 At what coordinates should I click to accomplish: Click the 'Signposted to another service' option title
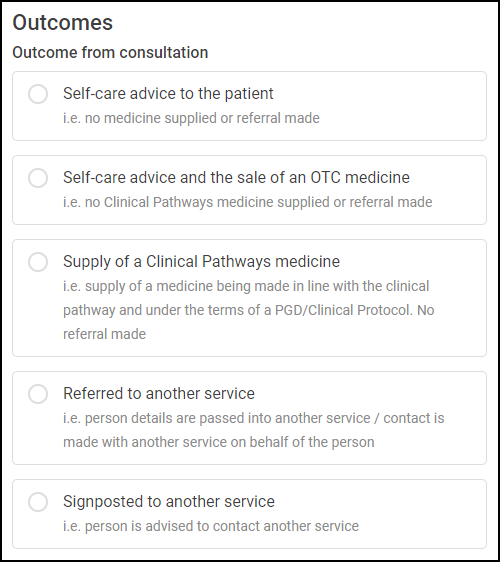(x=169, y=502)
